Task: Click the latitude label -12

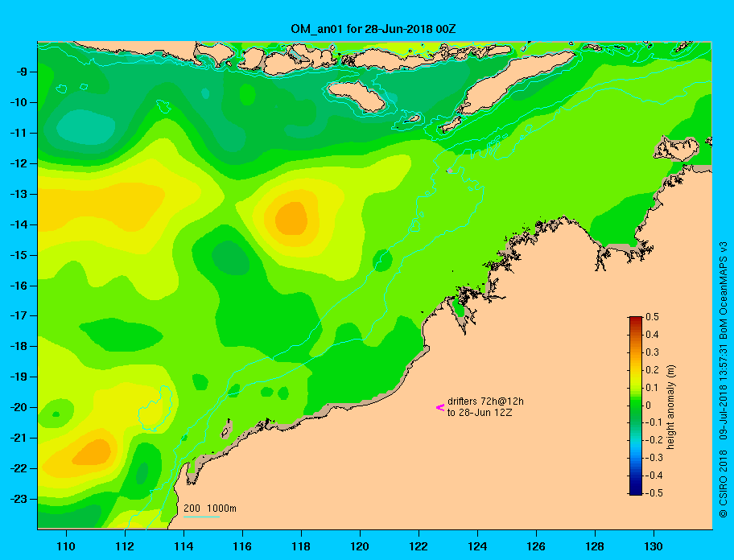Action: [19, 163]
